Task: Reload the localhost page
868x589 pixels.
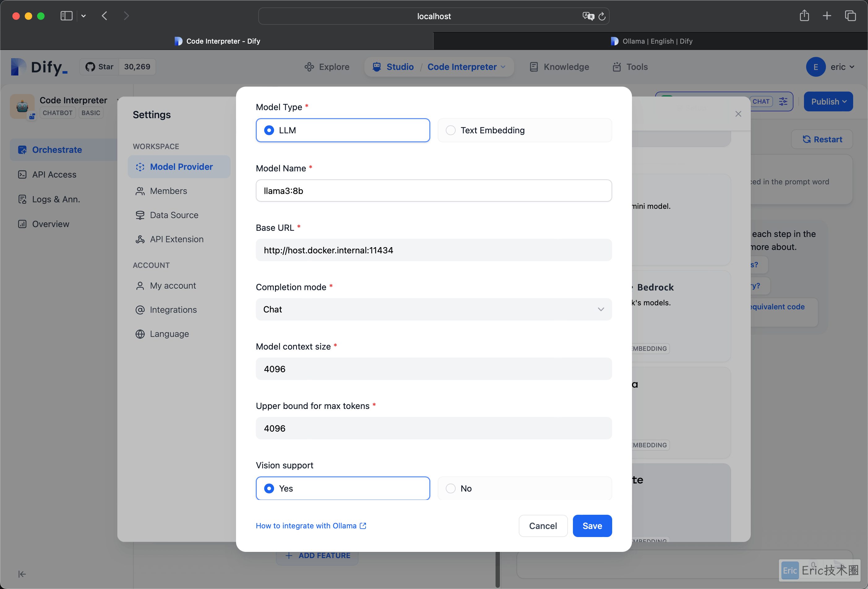Action: coord(602,16)
